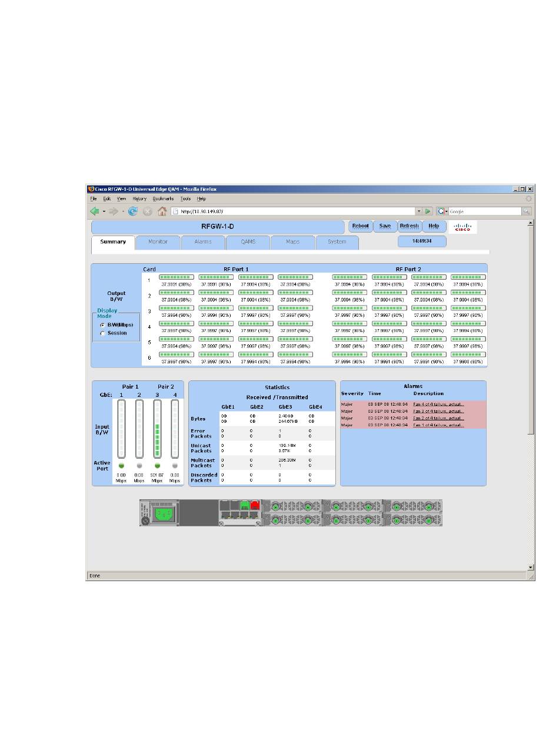Viewport: 559px width, 756px height.
Task: Open the 'Fan 4 of 4 failure' alarm link
Action: coord(438,404)
